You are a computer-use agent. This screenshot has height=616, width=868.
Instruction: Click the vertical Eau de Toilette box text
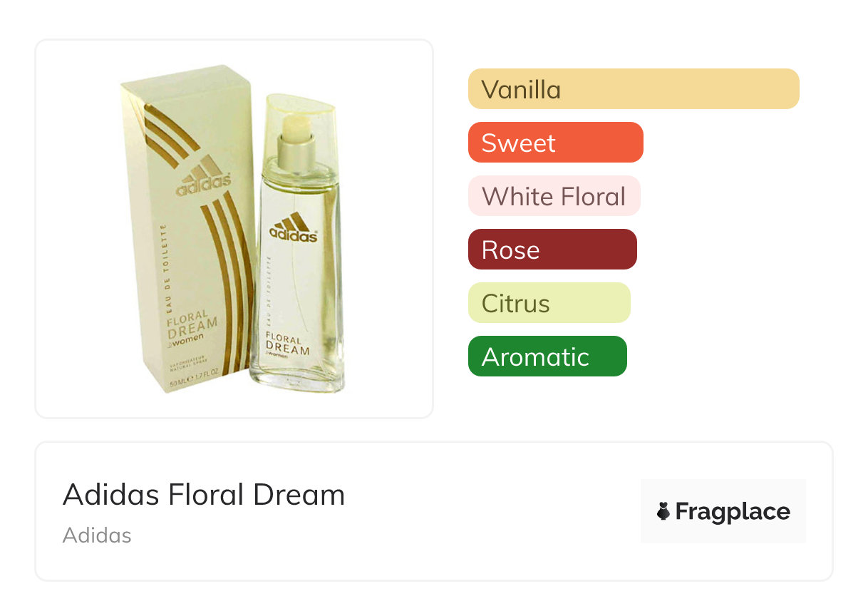point(165,264)
